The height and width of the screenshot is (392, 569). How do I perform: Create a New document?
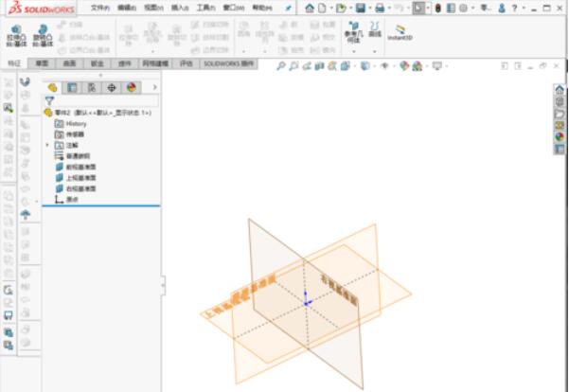322,8
